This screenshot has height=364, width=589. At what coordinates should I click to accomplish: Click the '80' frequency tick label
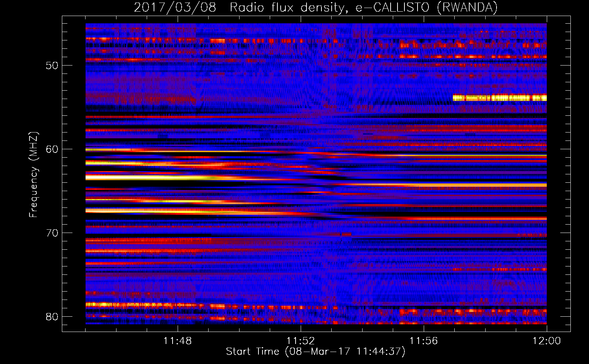tap(52, 317)
